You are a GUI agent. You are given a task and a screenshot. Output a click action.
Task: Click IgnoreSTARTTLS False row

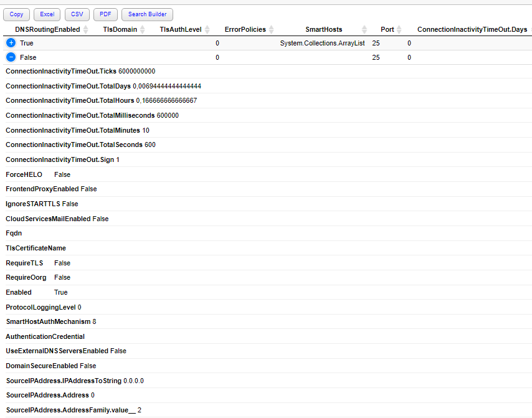pos(267,204)
